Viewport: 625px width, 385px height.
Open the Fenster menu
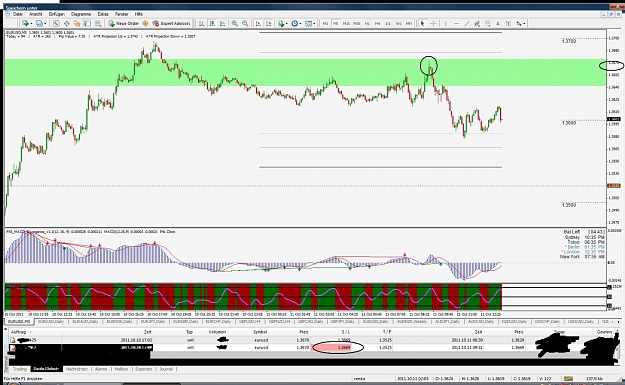[122, 14]
